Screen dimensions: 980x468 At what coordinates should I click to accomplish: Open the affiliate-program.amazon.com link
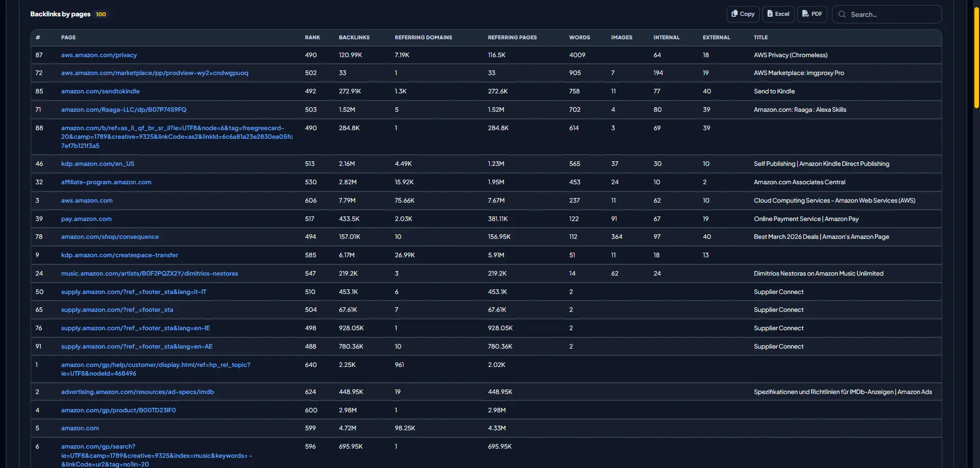pyautogui.click(x=106, y=182)
